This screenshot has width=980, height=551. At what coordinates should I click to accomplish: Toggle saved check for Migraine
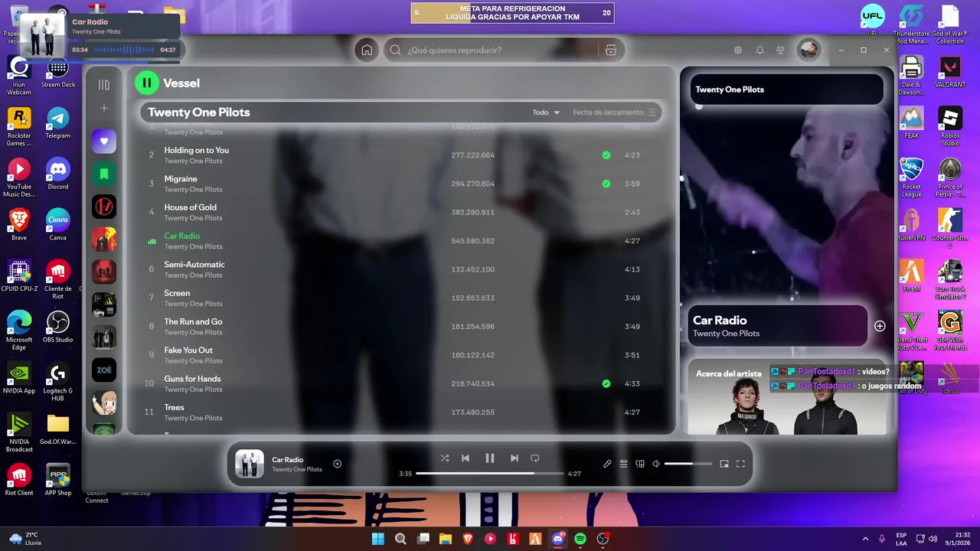pyautogui.click(x=606, y=184)
